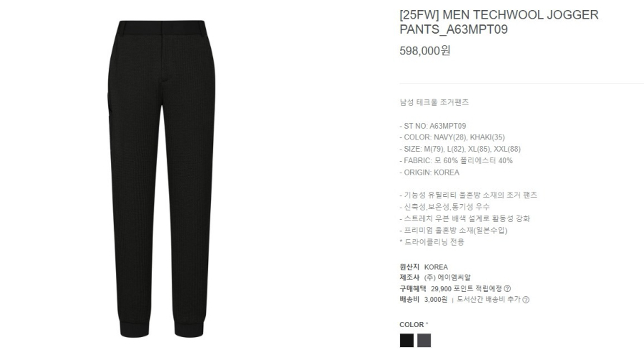
Task: Click the 드라이클리닝 전용 care note
Action: tap(431, 242)
